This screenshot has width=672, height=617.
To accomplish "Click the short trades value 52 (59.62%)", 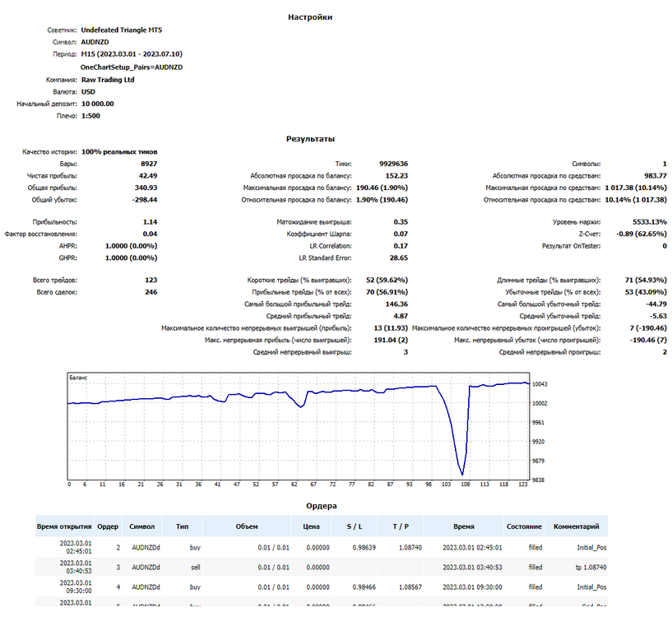I will 387,281.
